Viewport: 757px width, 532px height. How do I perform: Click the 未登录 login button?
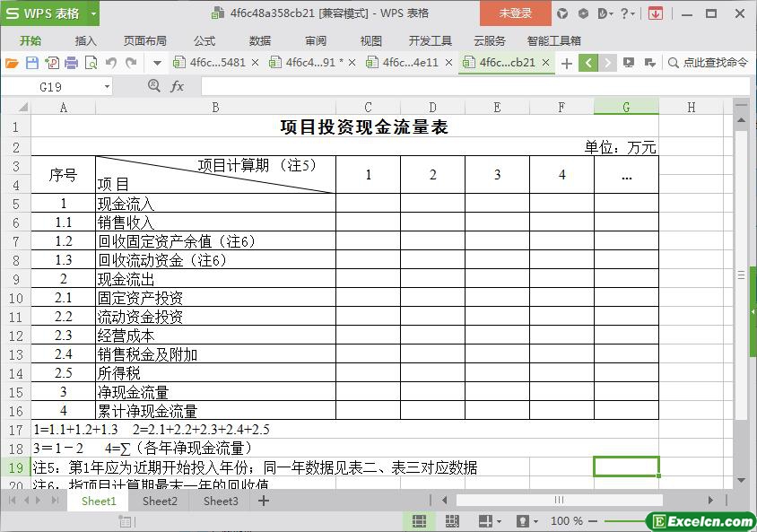(515, 13)
